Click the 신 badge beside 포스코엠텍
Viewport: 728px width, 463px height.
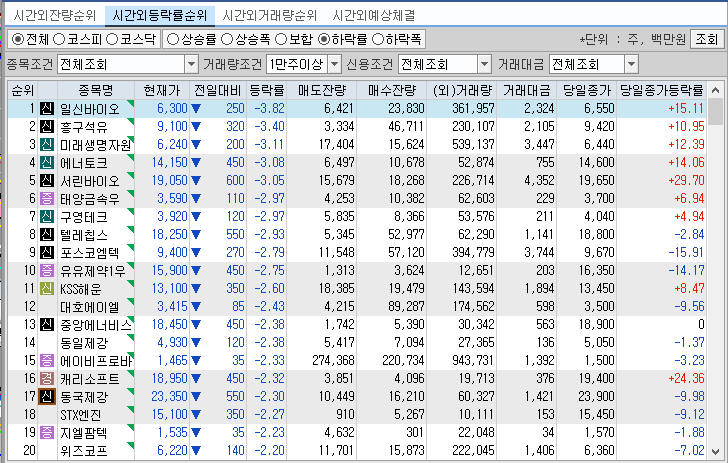coord(46,253)
